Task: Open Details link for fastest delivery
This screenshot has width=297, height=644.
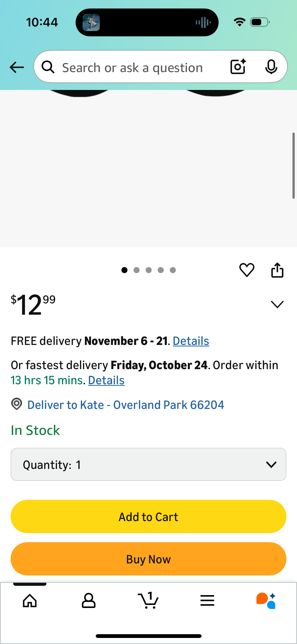Action: [106, 380]
